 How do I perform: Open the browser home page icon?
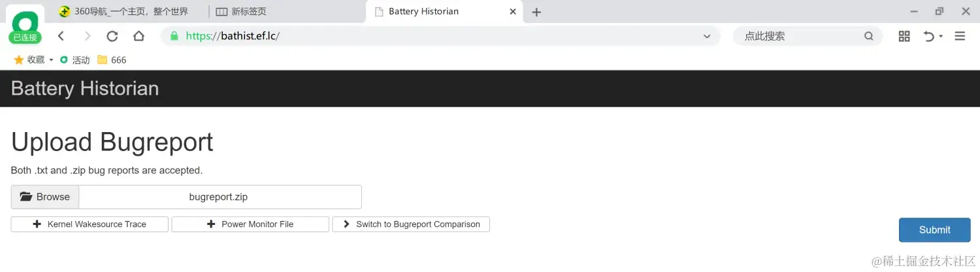coord(139,37)
